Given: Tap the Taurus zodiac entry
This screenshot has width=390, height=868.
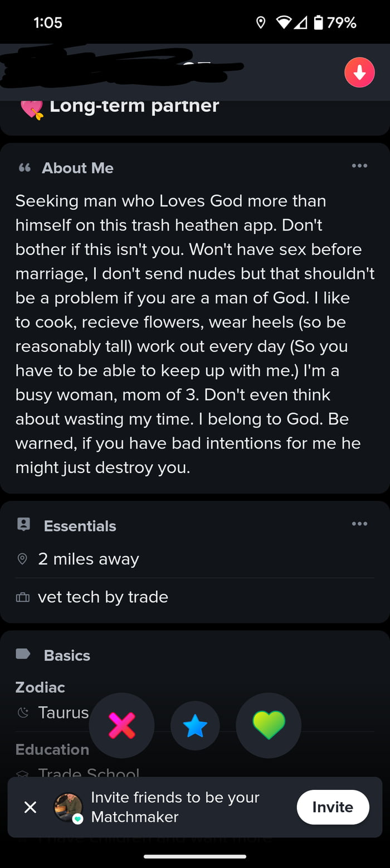Looking at the screenshot, I should [62, 712].
